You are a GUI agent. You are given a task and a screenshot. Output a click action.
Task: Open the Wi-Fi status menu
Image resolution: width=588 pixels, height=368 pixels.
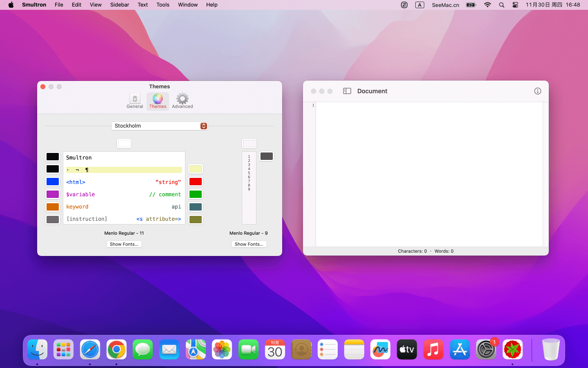point(488,5)
